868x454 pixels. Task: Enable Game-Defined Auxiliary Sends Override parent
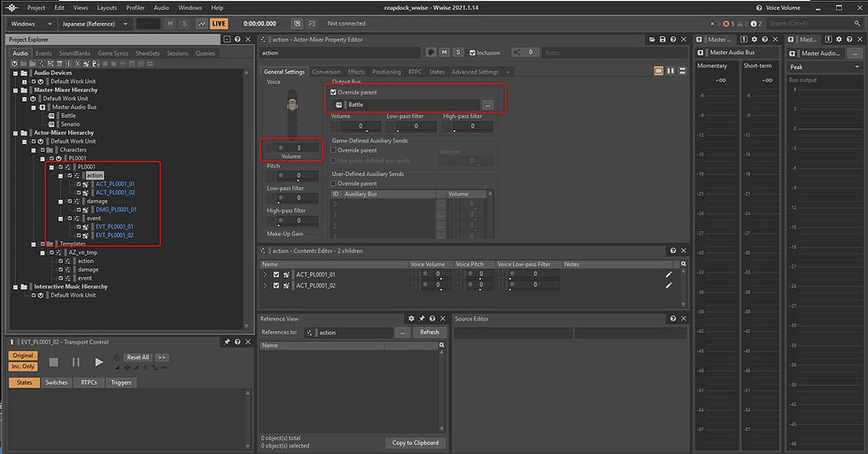pyautogui.click(x=333, y=150)
